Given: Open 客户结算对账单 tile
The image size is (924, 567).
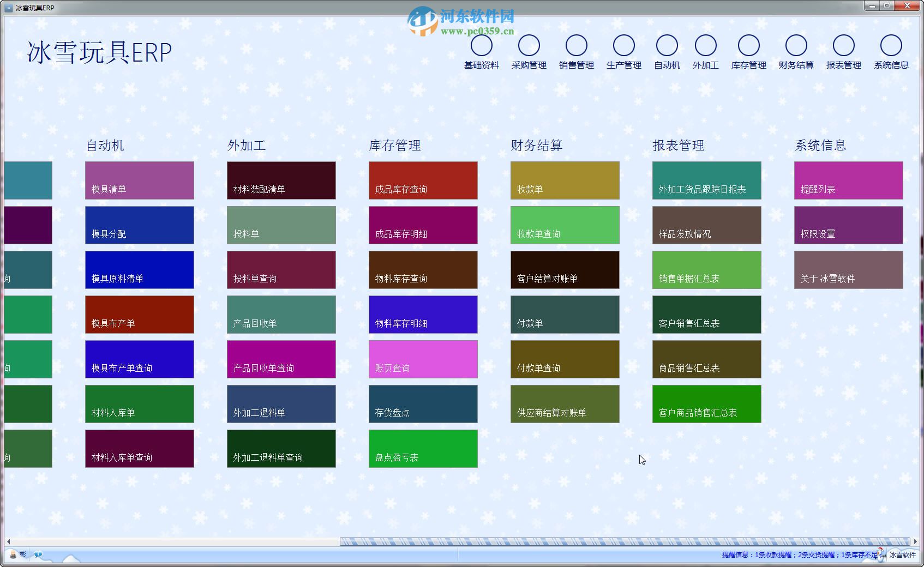Looking at the screenshot, I should pos(565,270).
